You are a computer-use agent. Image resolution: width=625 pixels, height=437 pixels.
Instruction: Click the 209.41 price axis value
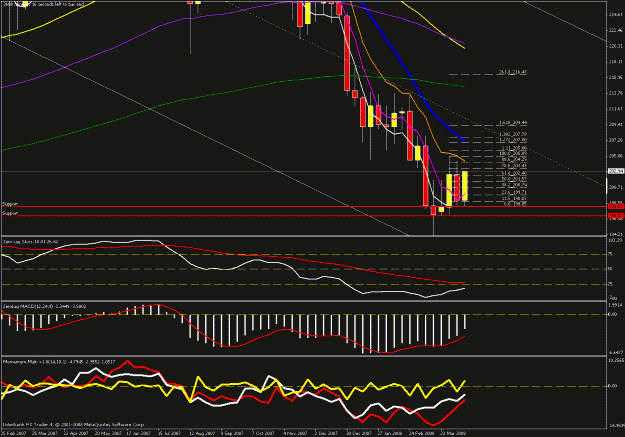click(616, 124)
